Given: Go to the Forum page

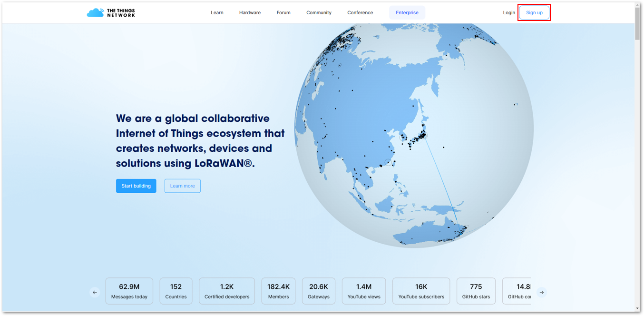Looking at the screenshot, I should (x=283, y=13).
